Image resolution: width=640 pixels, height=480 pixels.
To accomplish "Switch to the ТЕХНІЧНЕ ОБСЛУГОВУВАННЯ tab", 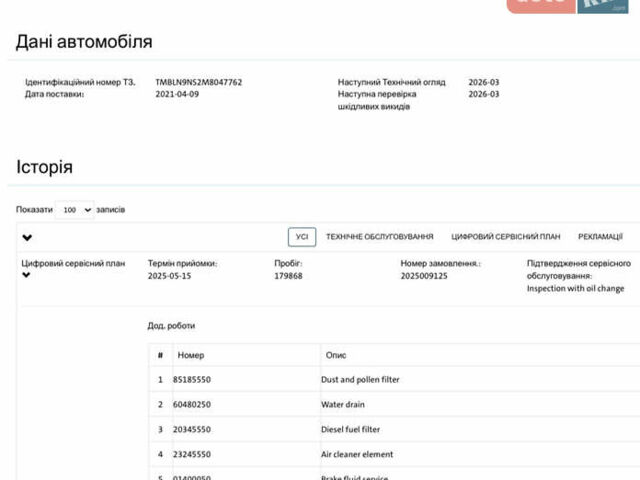I will coord(379,237).
